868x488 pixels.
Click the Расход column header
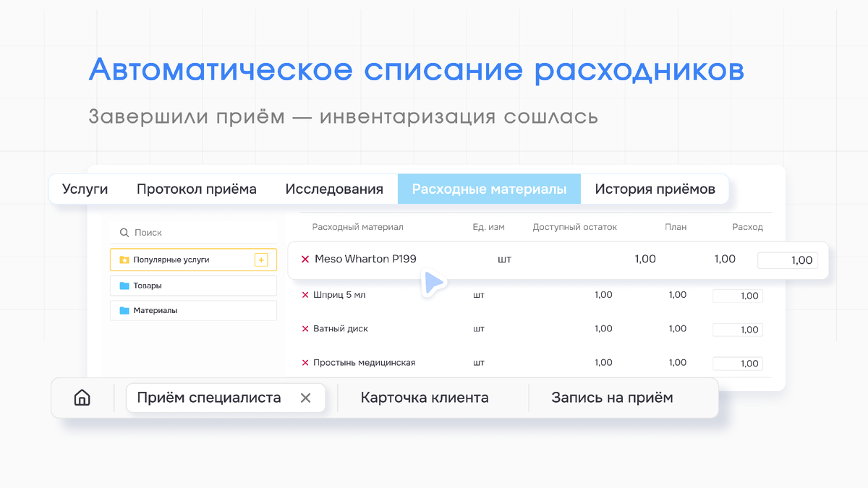pos(747,227)
